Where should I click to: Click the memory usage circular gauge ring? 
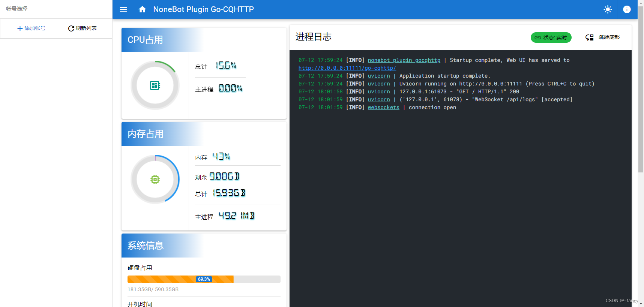point(155,180)
